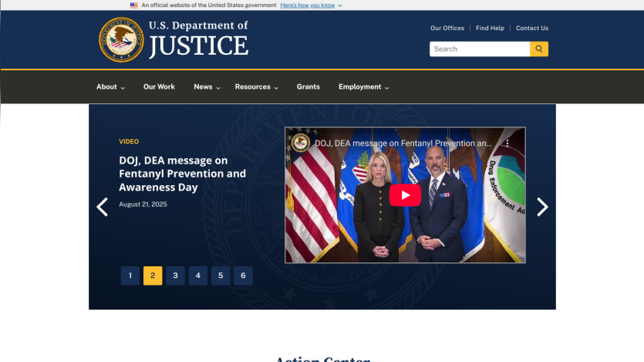Expand "Here's how you know" banner
The image size is (644, 362).
(x=311, y=5)
